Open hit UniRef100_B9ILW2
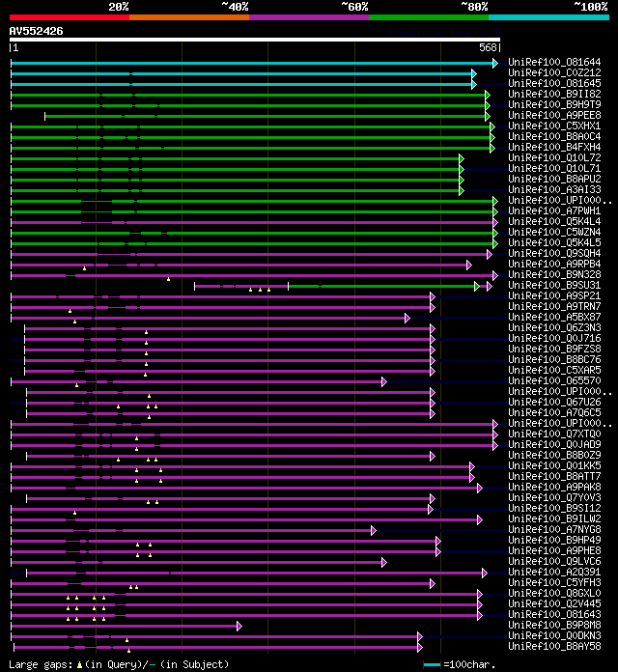Viewport: 618px width, 672px height. tap(554, 518)
